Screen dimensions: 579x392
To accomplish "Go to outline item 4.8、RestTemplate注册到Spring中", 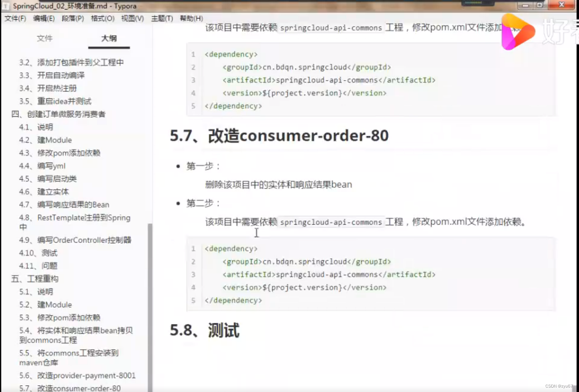I will point(75,222).
